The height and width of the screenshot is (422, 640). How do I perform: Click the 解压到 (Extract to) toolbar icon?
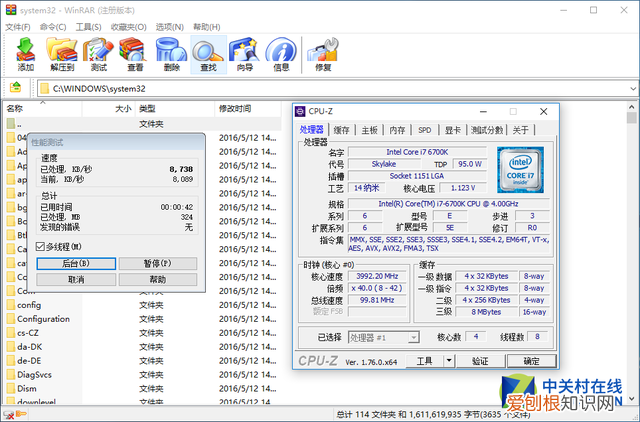click(x=62, y=54)
